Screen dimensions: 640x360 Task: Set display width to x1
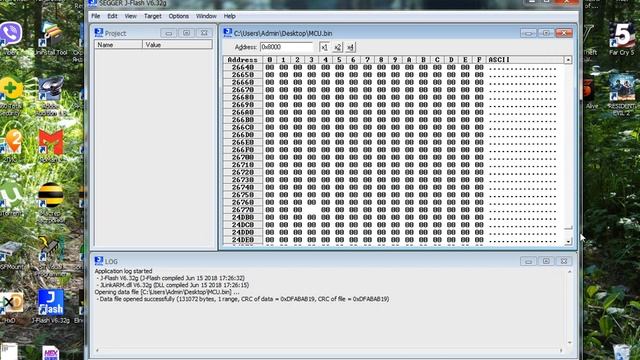coord(324,47)
